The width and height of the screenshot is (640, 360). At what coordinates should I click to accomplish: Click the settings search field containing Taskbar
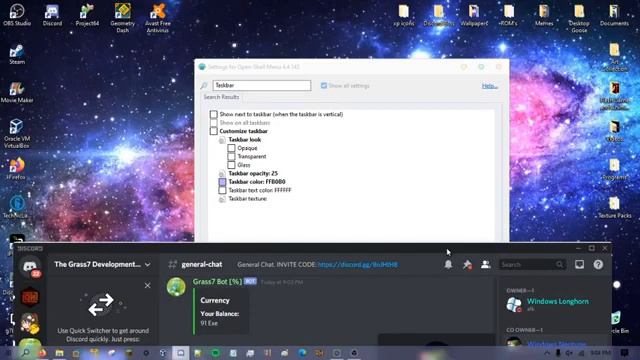[x=262, y=85]
